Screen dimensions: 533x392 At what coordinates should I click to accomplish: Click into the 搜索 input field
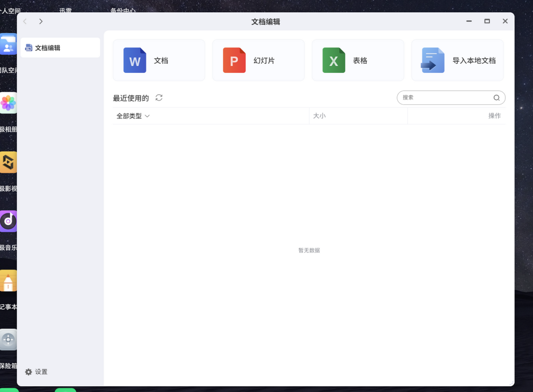(445, 97)
